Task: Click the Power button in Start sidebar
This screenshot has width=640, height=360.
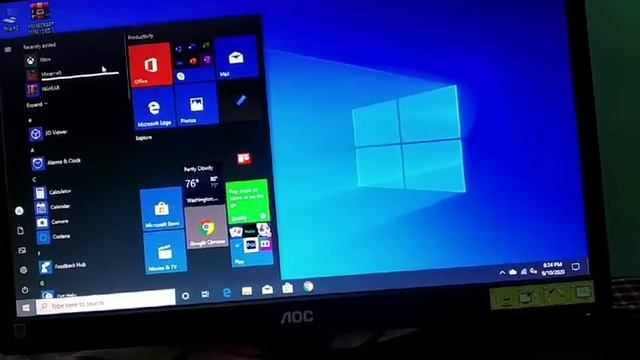Action: click(25, 290)
